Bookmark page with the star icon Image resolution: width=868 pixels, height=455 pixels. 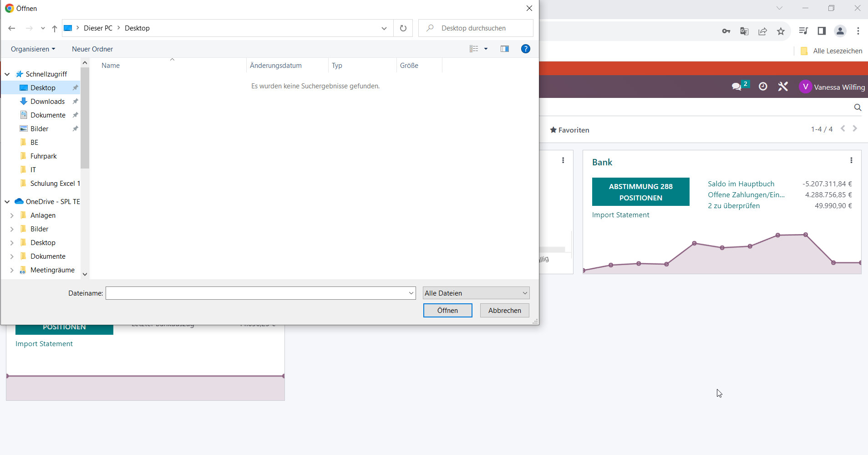(x=781, y=31)
